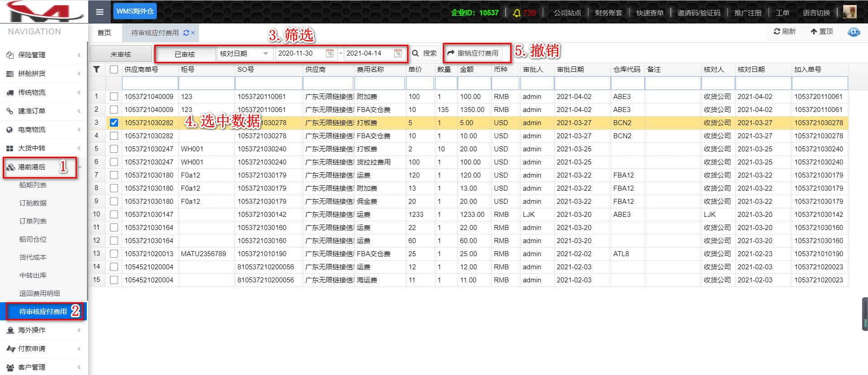Switch to the 未审核 tab
This screenshot has width=868, height=375.
pyautogui.click(x=121, y=54)
